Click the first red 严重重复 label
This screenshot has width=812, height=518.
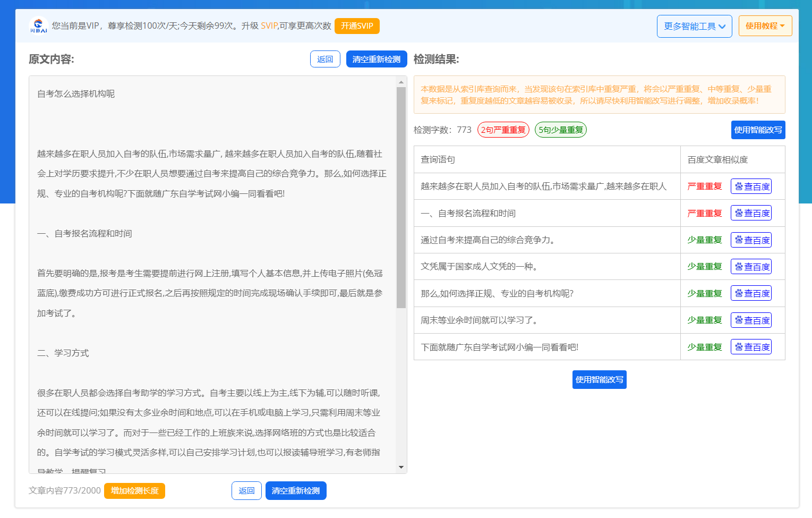pos(705,186)
